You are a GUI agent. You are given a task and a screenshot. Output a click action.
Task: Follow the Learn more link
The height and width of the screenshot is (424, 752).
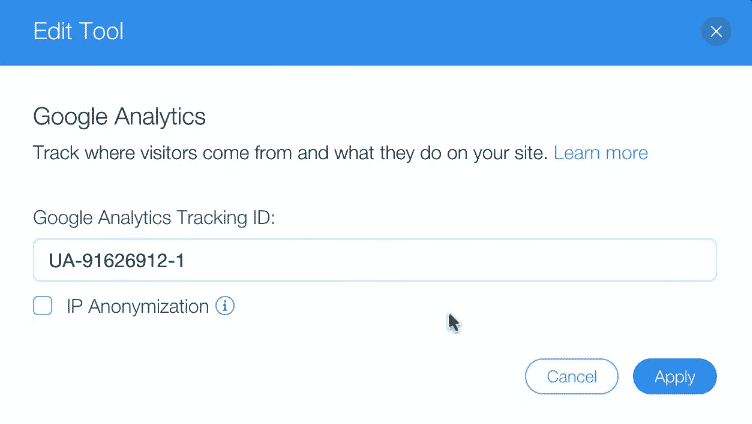600,153
